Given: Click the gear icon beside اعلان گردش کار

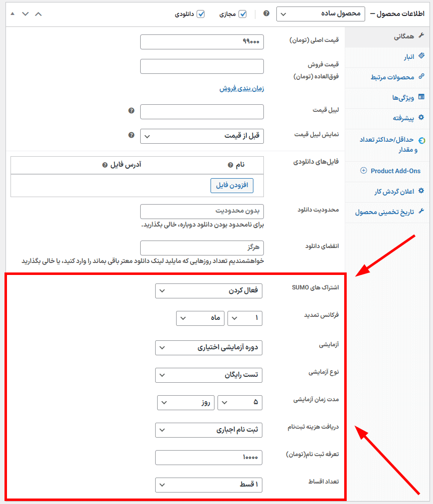Looking at the screenshot, I should [x=422, y=191].
